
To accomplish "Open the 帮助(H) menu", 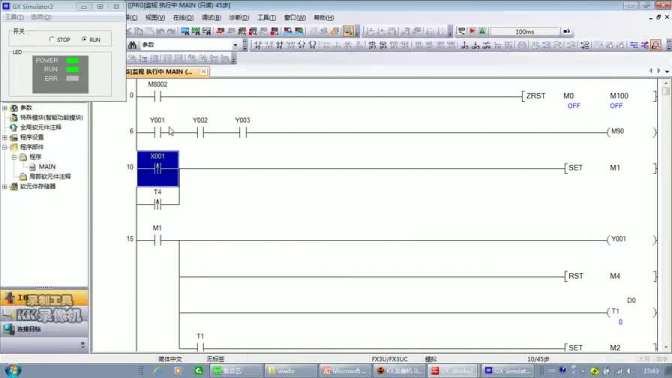I will [x=324, y=18].
